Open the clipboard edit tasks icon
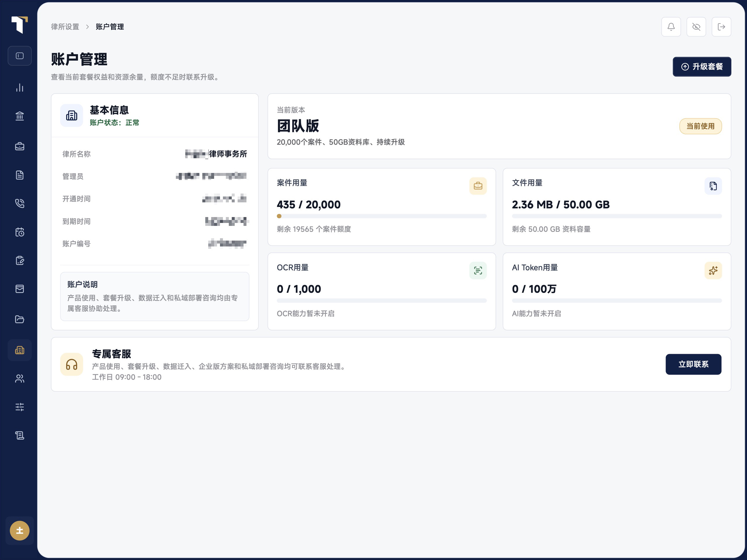Screen dimensions: 747x560 point(20,260)
